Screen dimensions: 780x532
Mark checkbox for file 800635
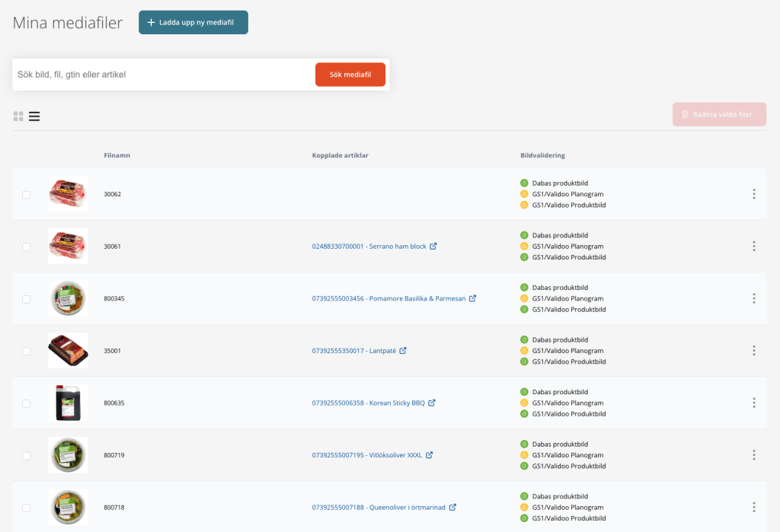[x=27, y=403]
